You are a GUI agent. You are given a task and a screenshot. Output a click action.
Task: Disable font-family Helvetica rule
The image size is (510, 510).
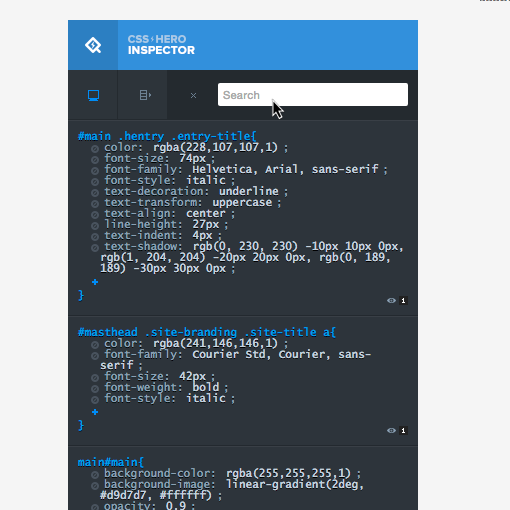click(95, 171)
